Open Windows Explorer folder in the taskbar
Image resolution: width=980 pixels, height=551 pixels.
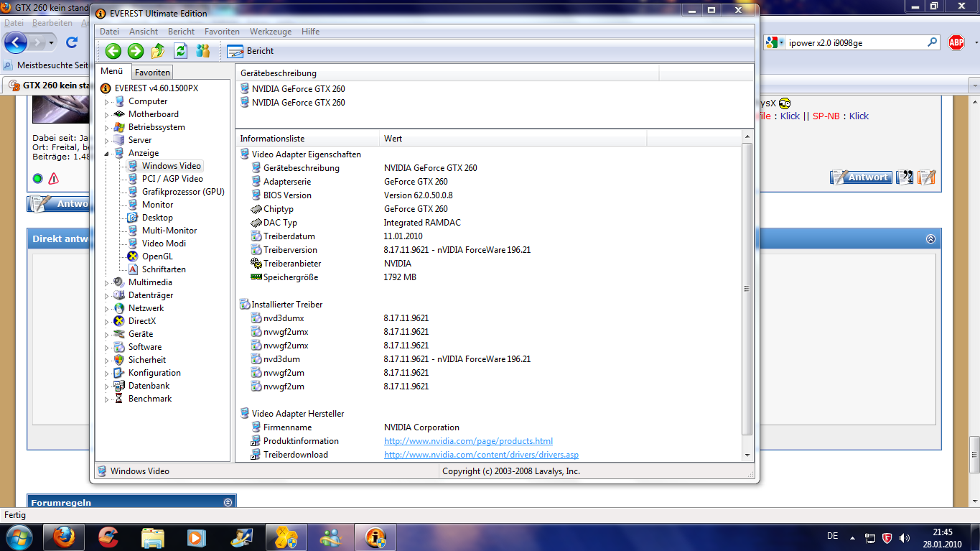click(153, 537)
